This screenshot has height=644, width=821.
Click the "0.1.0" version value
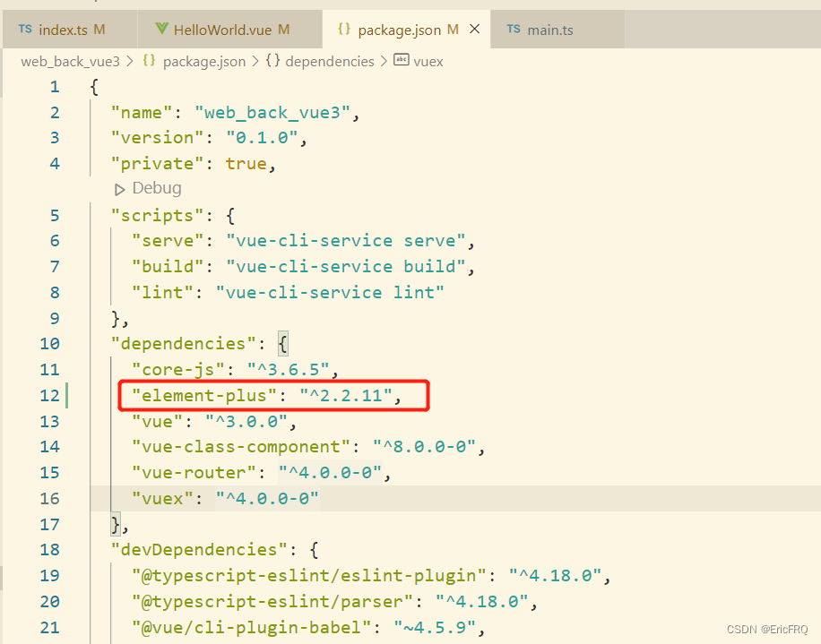point(262,138)
